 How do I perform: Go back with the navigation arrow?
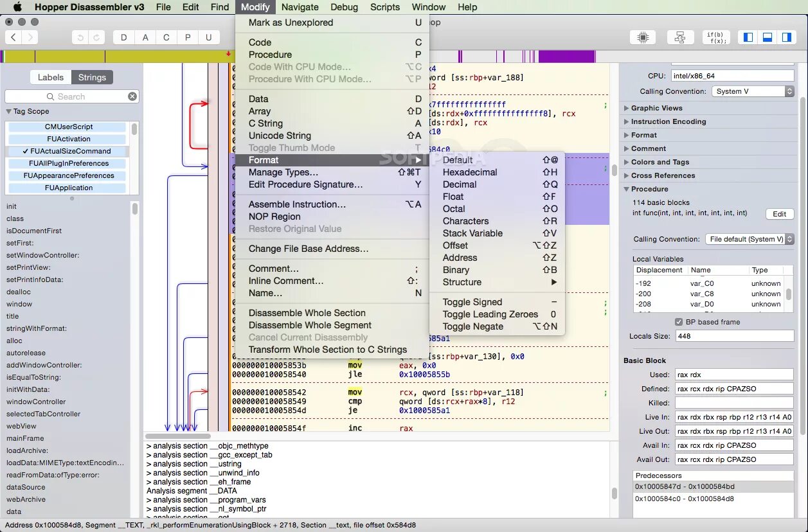[14, 37]
